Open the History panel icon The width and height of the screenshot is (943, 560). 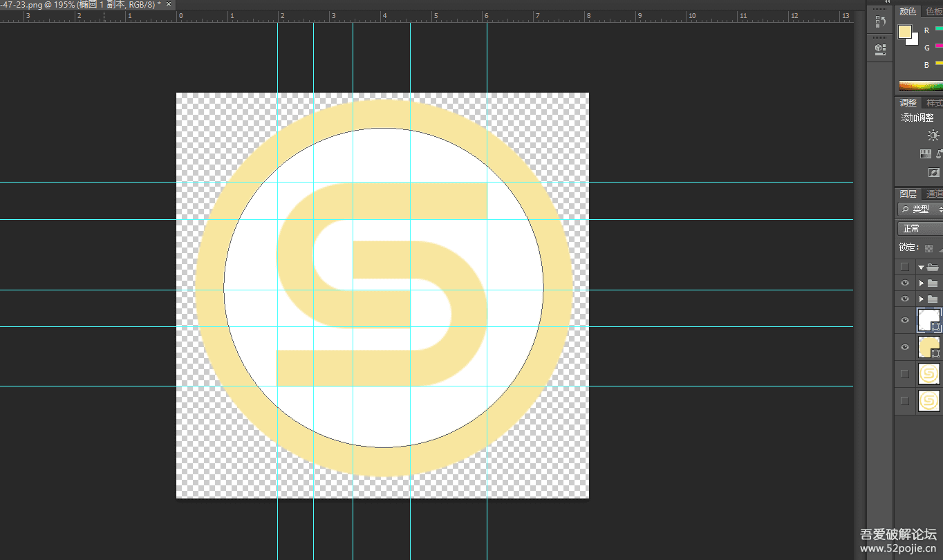pyautogui.click(x=880, y=21)
